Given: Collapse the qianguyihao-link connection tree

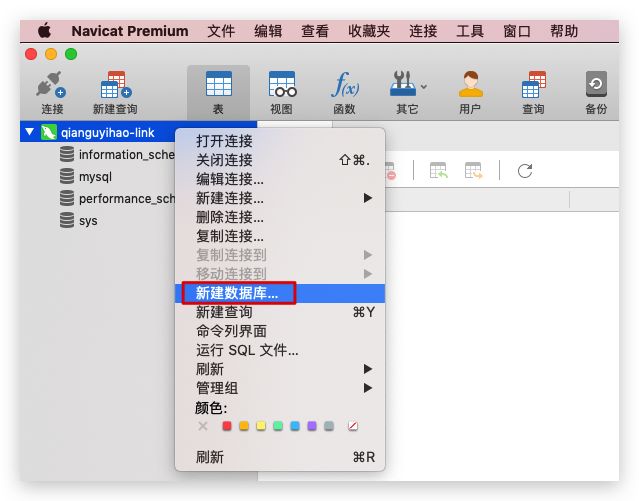Looking at the screenshot, I should click(29, 132).
